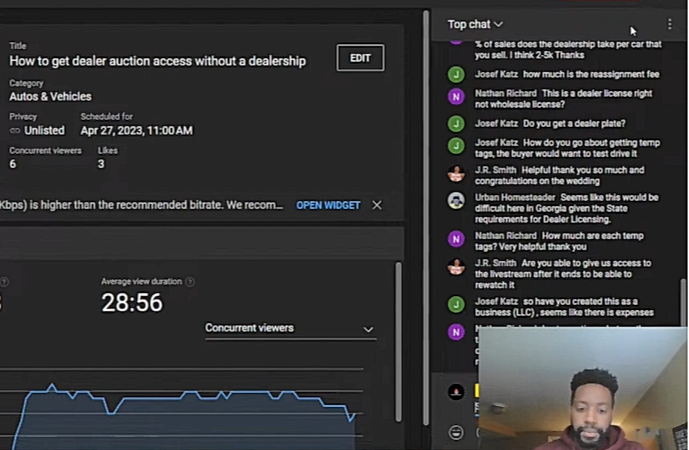
Task: Click the analytics panel vertical scrollbar
Action: 398,342
